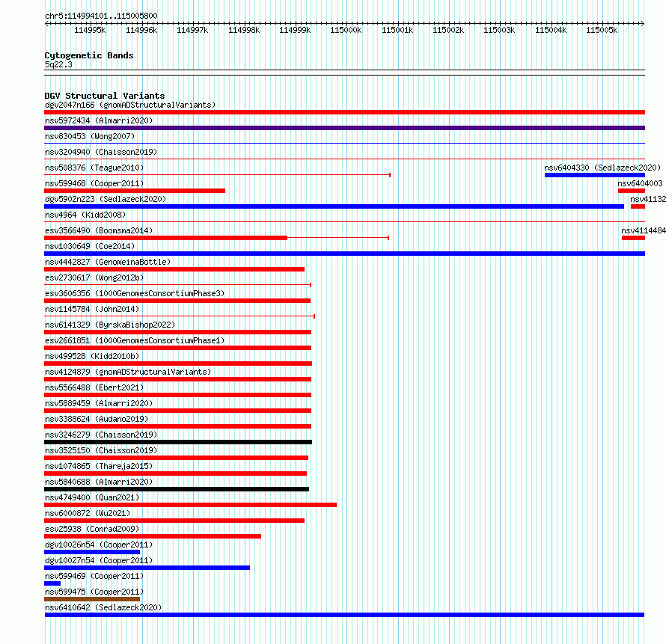Select the black nsv5840688 (Almarri2020) bar
The height and width of the screenshot is (644, 666).
(177, 489)
